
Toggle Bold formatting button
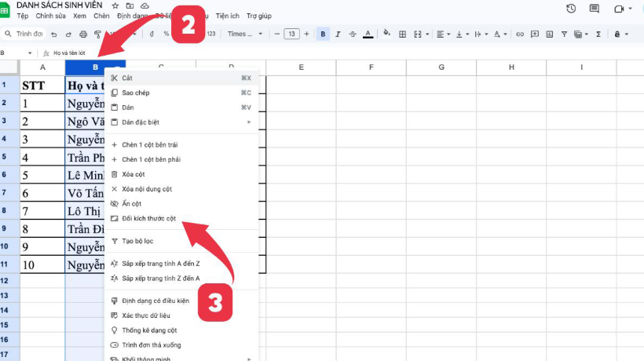[x=323, y=34]
